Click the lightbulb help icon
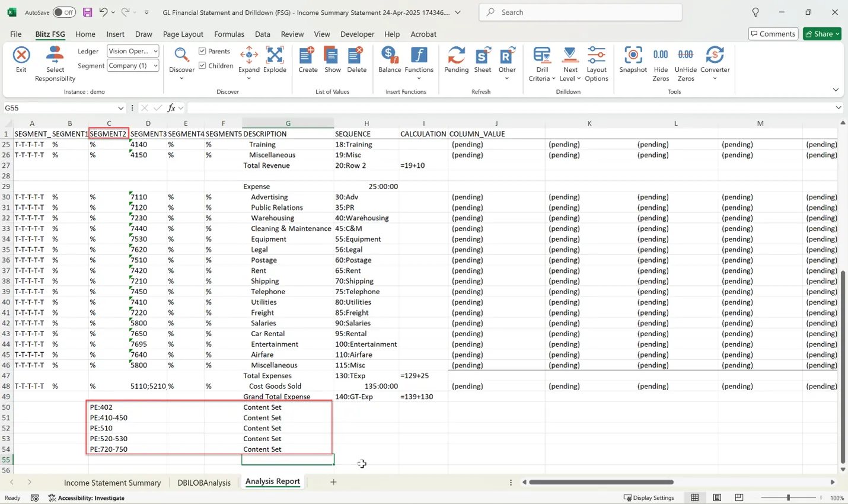848x504 pixels. tap(755, 12)
